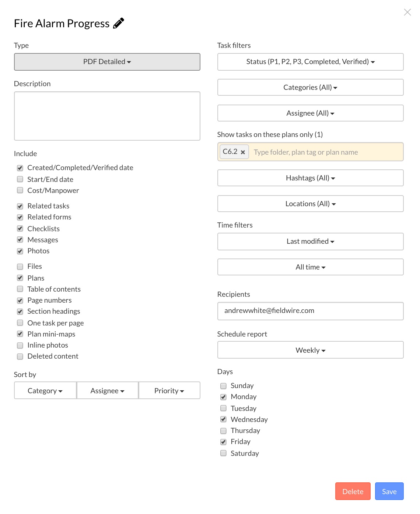This screenshot has height=514, width=420.
Task: Open the Weekly schedule report dropdown
Action: tap(310, 350)
